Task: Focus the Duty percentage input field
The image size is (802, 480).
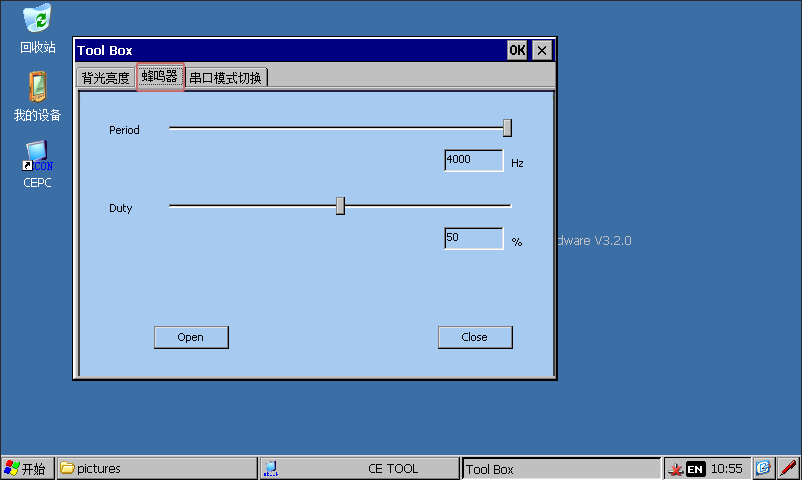Action: pyautogui.click(x=473, y=238)
